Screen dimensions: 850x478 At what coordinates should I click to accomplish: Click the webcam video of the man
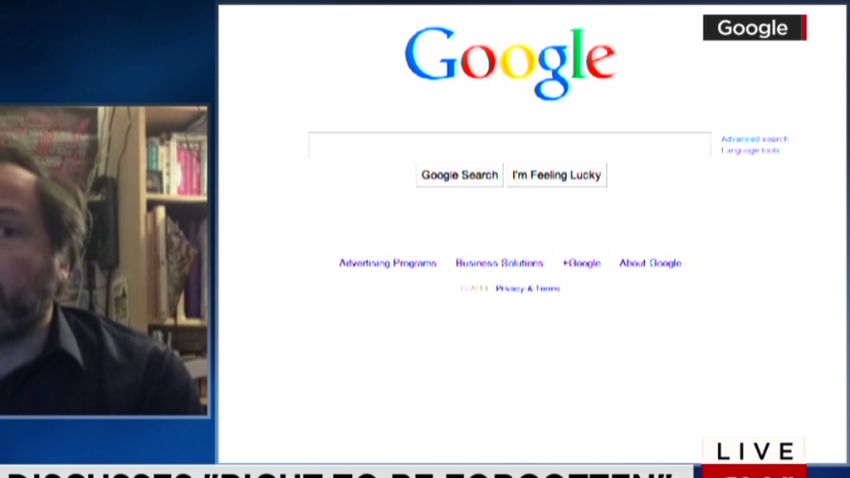104,261
